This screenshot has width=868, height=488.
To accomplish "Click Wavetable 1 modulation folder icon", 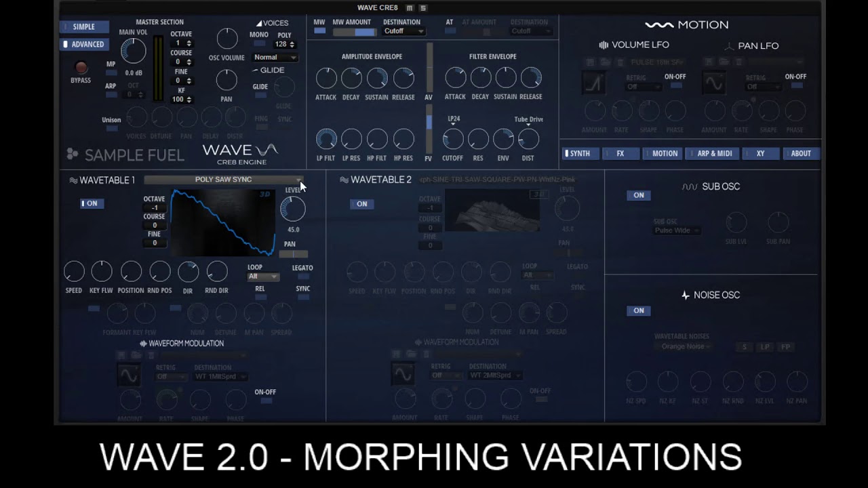I will point(136,354).
